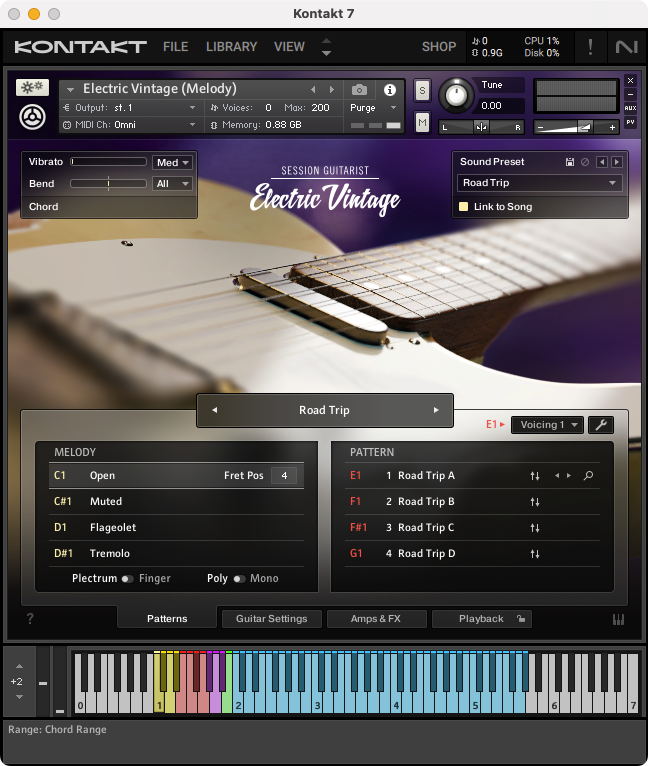Switch the Plectrum/Finger toggle
648x766 pixels.
point(128,579)
